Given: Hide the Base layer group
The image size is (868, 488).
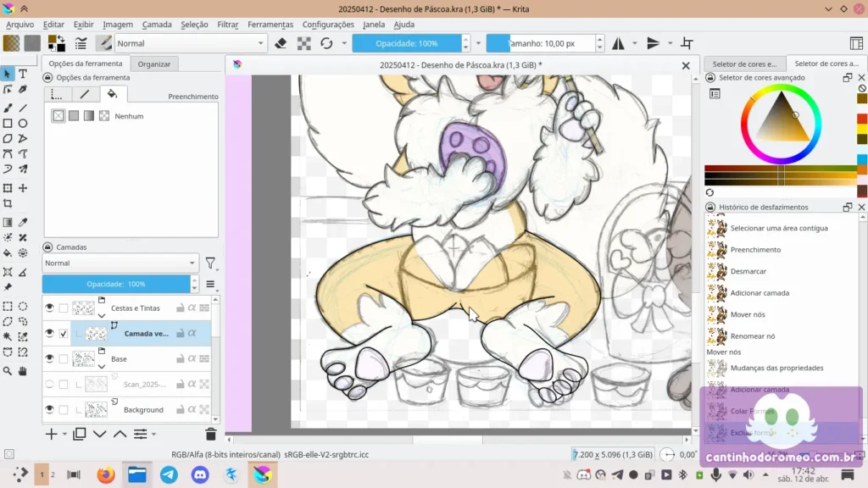Looking at the screenshot, I should [x=50, y=358].
